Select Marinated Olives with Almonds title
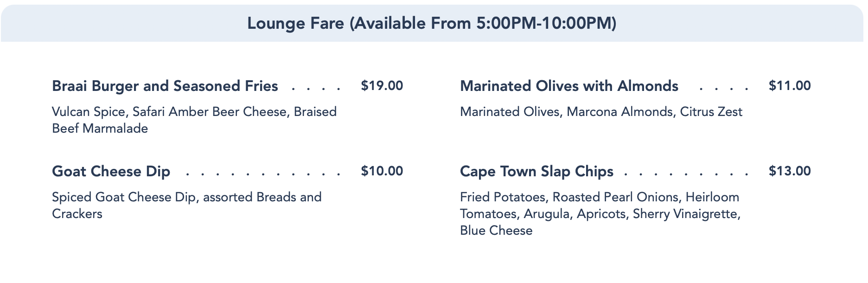The width and height of the screenshot is (868, 283). 569,86
